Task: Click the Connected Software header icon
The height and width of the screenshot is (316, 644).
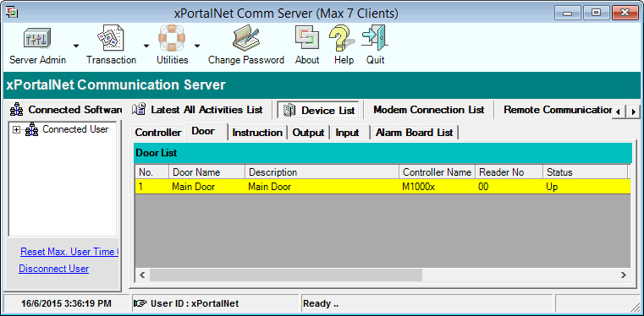Action: [16, 110]
